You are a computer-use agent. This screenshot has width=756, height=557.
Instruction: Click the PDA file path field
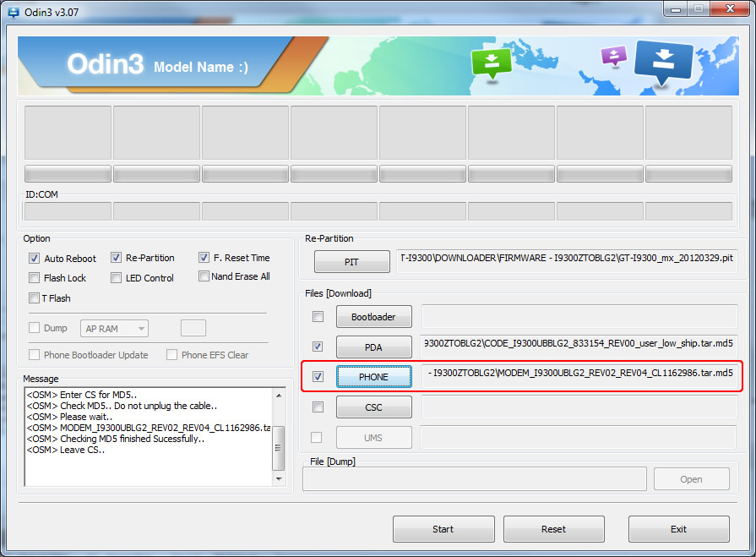click(579, 347)
